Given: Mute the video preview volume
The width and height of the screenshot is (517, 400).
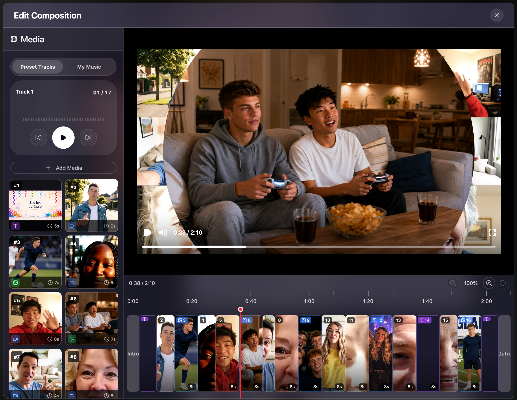Looking at the screenshot, I should [x=163, y=232].
